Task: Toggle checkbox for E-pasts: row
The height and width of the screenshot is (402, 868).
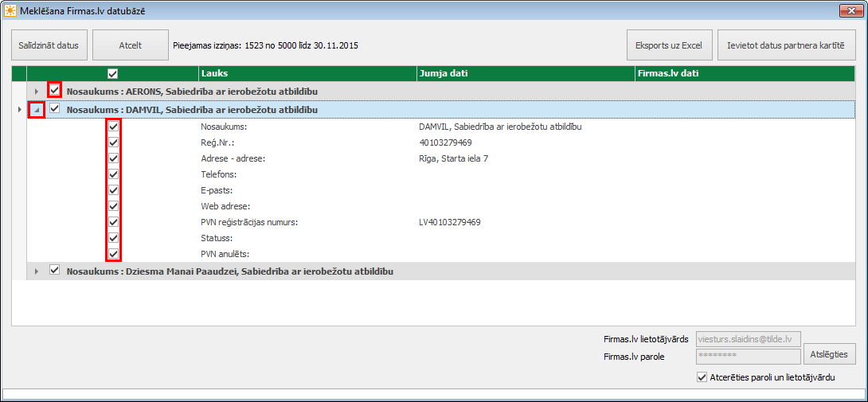Action: (113, 190)
